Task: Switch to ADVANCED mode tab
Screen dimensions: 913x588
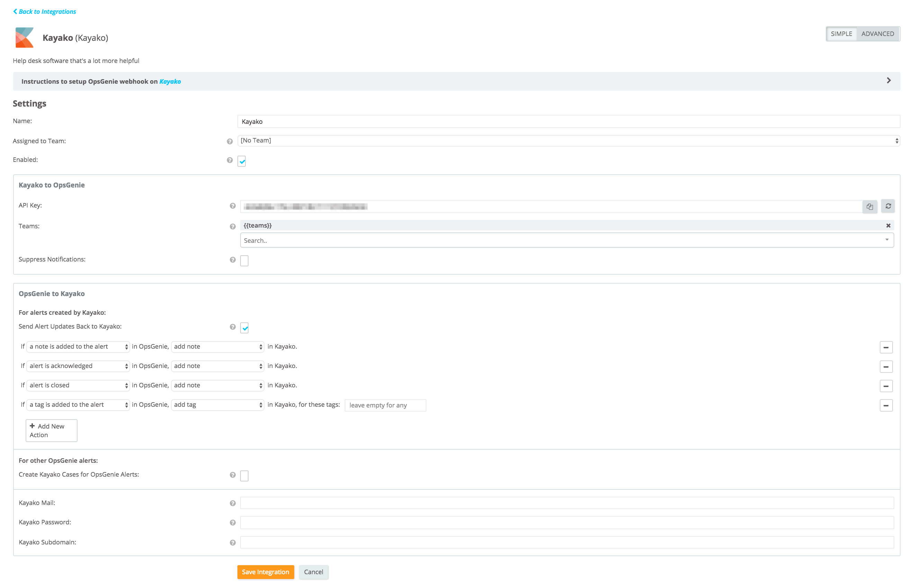Action: (x=877, y=34)
